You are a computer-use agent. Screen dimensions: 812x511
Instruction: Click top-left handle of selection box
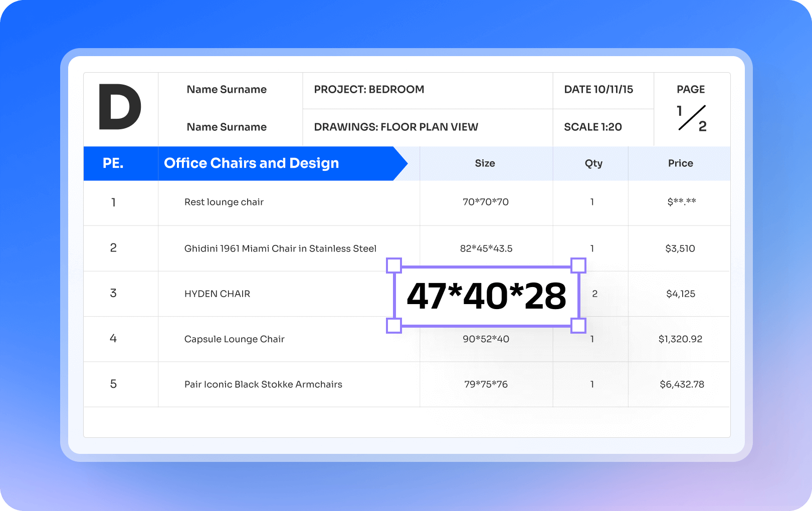point(394,266)
